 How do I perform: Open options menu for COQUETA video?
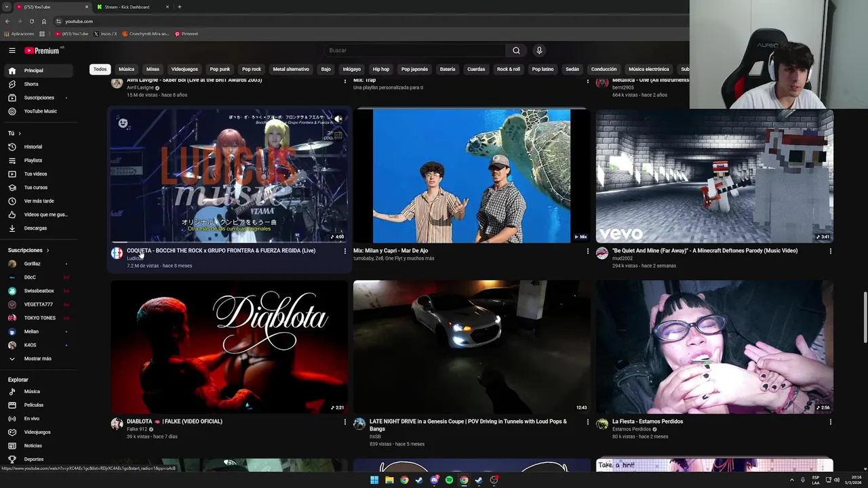344,251
